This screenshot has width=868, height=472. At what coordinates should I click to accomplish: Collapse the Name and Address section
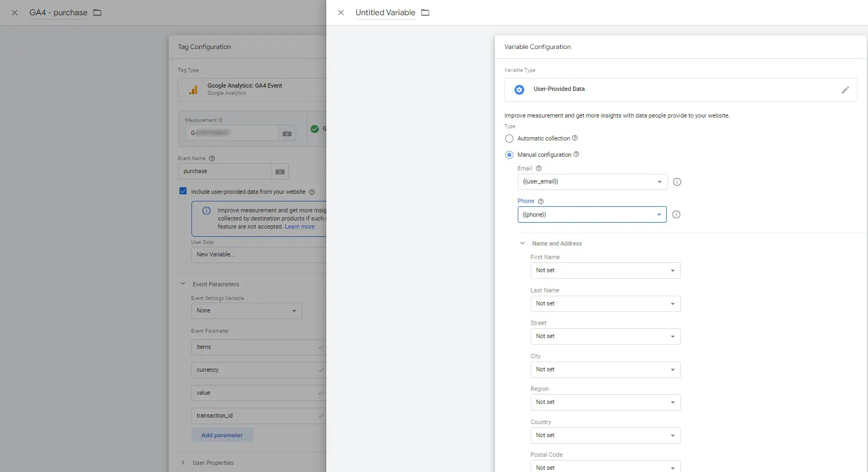pos(522,243)
